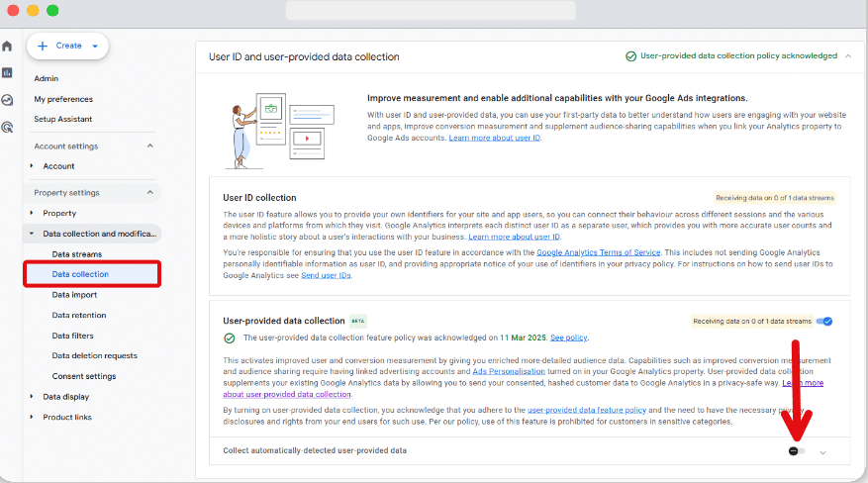Screen dimensions: 868x483
Task: Open the Advertising icon in the left rail
Action: (x=7, y=128)
